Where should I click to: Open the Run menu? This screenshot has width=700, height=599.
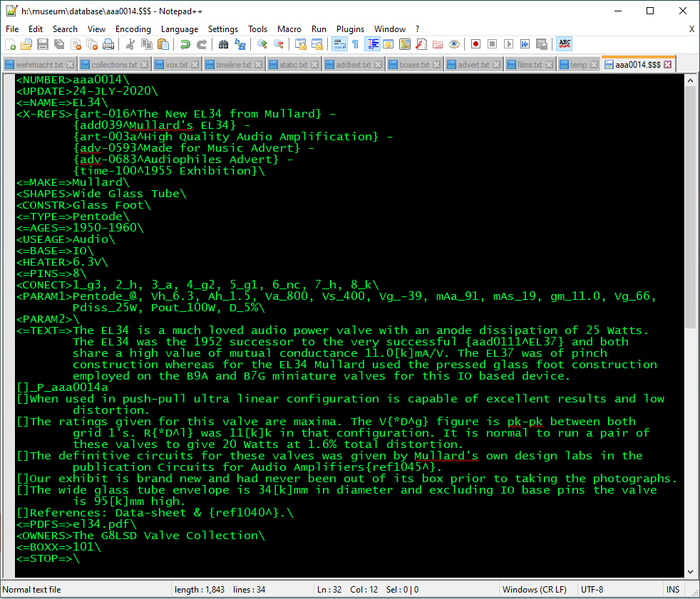pyautogui.click(x=319, y=29)
